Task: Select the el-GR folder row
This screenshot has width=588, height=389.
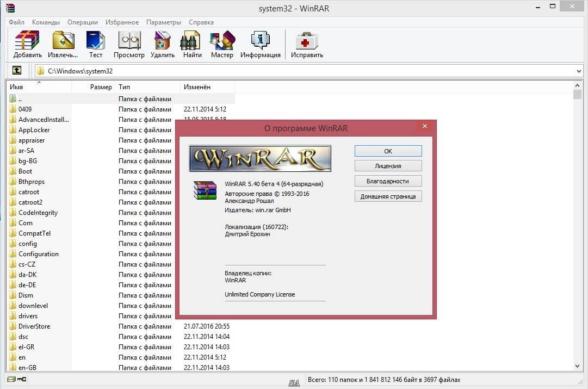Action: pyautogui.click(x=121, y=347)
